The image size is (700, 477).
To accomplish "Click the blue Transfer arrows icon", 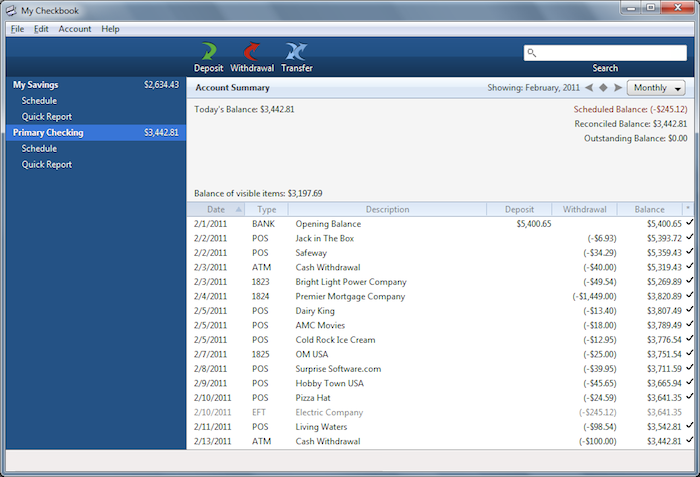I will click(296, 52).
